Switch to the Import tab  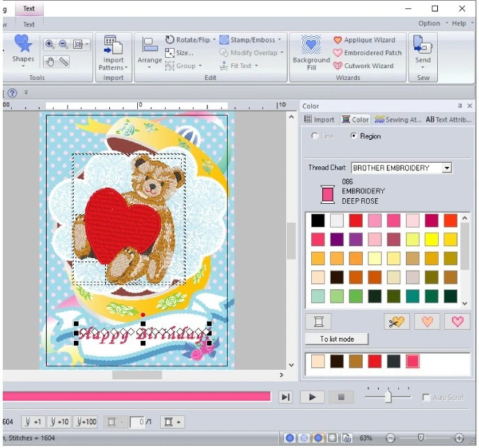point(320,120)
